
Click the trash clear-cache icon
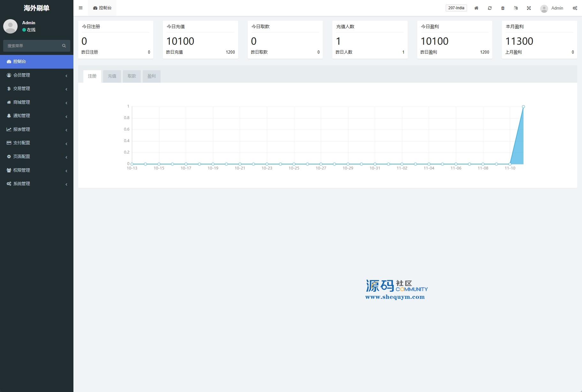503,8
